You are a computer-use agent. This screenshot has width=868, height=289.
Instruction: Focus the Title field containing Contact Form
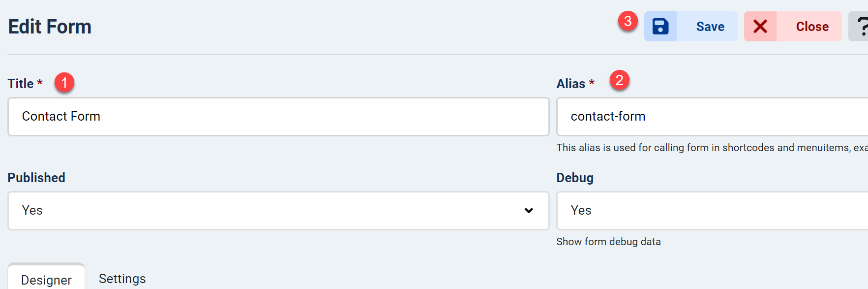coord(278,117)
